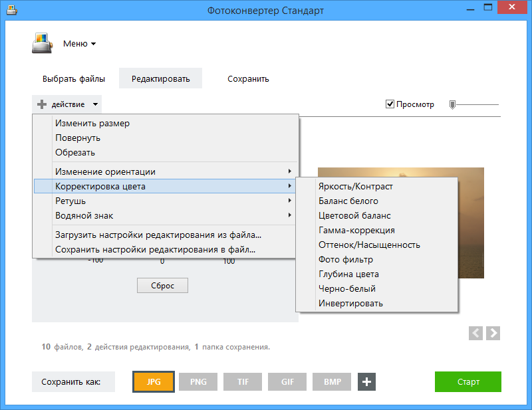Select PNG output format
The height and width of the screenshot is (410, 532).
pos(198,382)
